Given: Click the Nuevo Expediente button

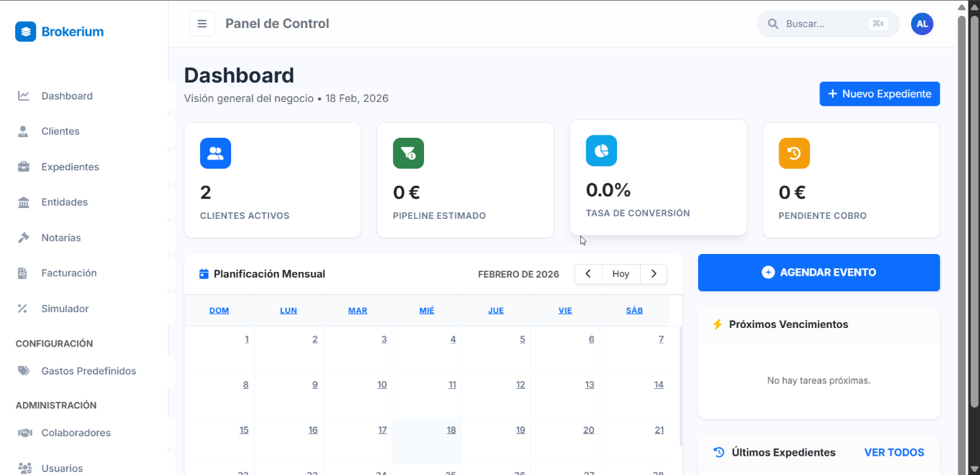Looking at the screenshot, I should (x=880, y=94).
